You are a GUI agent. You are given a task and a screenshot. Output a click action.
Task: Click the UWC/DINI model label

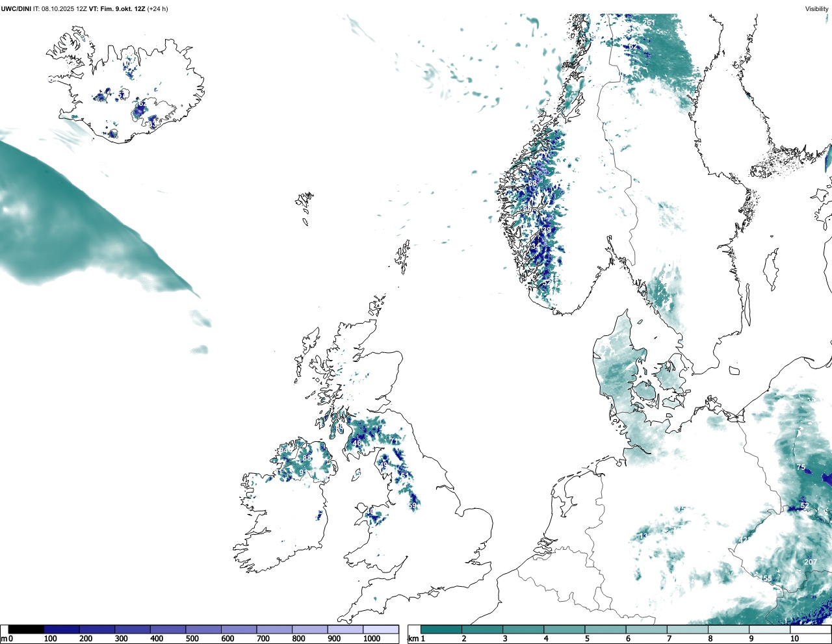click(x=16, y=8)
